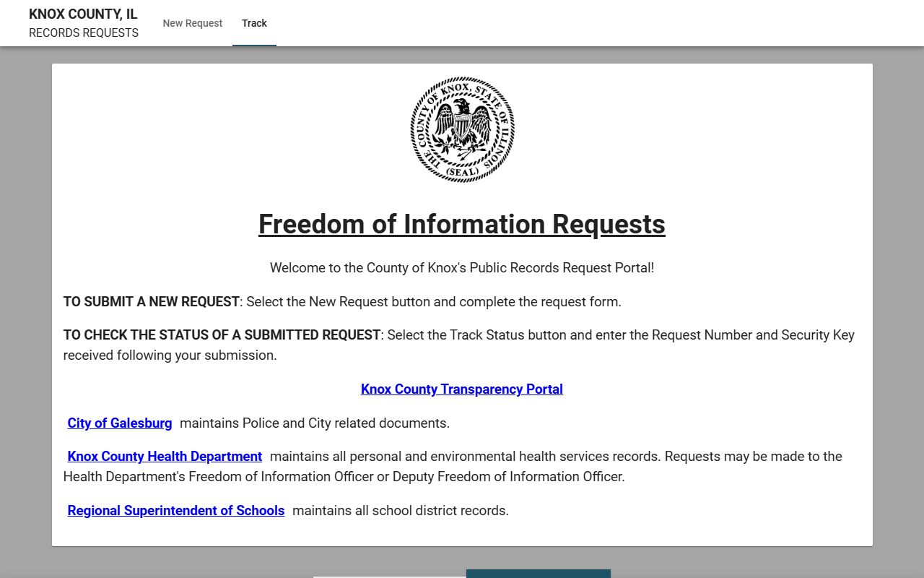Open Regional Superintendent of Schools link
This screenshot has height=578, width=924.
point(176,510)
